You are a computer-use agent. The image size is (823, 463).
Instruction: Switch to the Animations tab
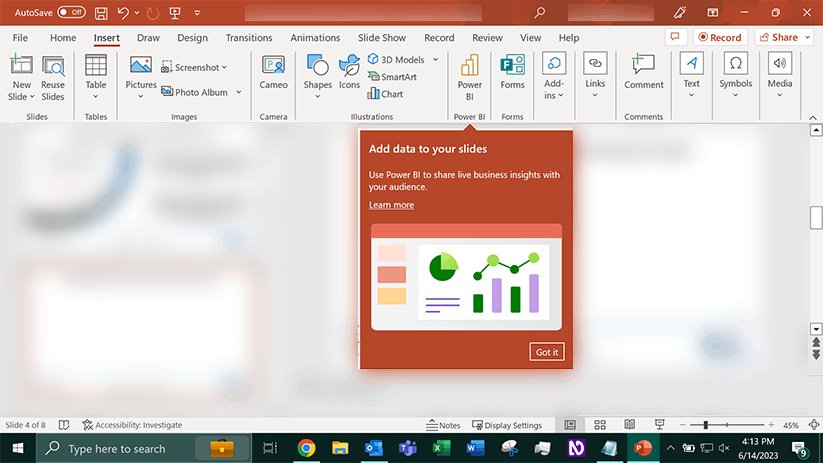tap(315, 38)
